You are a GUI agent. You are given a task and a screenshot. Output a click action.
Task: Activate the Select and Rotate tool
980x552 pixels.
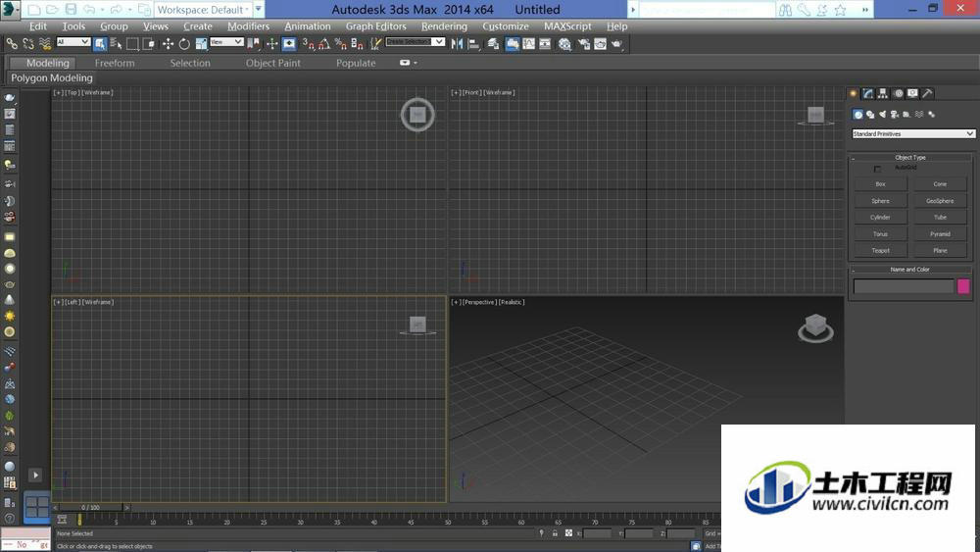click(184, 44)
